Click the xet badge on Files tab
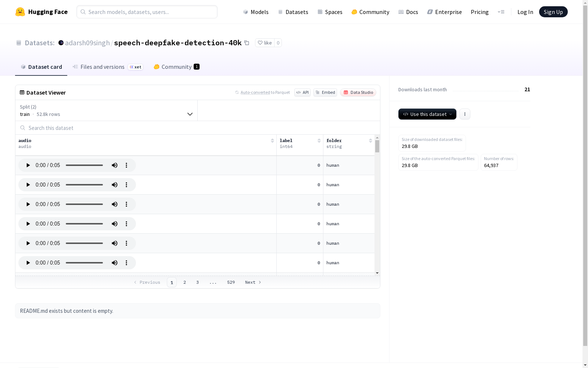The width and height of the screenshot is (588, 368). (x=136, y=67)
